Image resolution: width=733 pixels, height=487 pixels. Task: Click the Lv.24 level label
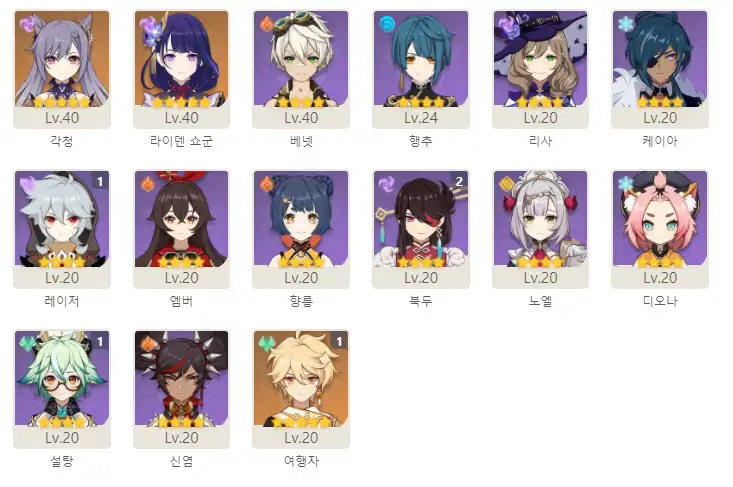tap(421, 118)
